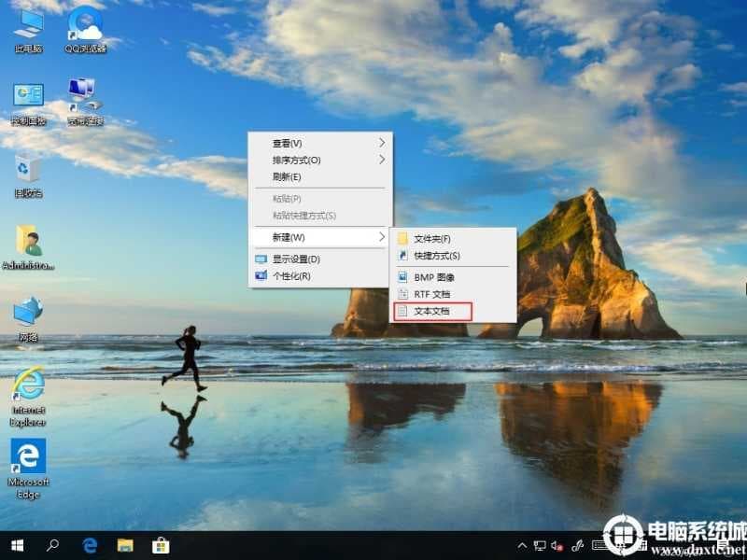Open 个性化(R) Personalize from the context menu
Image resolution: width=747 pixels, height=560 pixels.
click(x=289, y=276)
